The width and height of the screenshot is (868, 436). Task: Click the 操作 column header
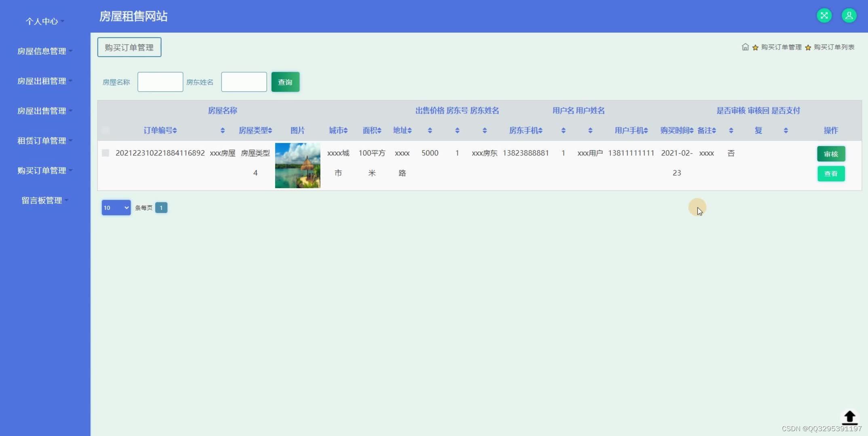tap(831, 130)
